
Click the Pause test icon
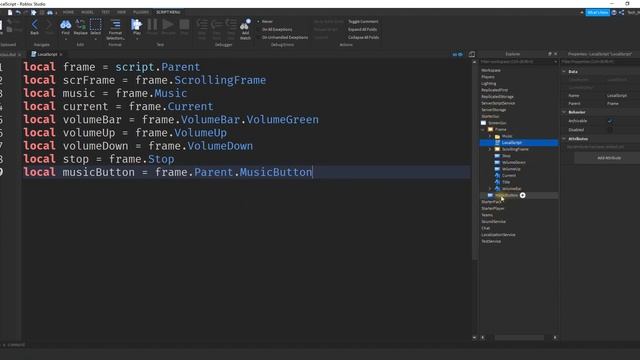click(x=152, y=25)
